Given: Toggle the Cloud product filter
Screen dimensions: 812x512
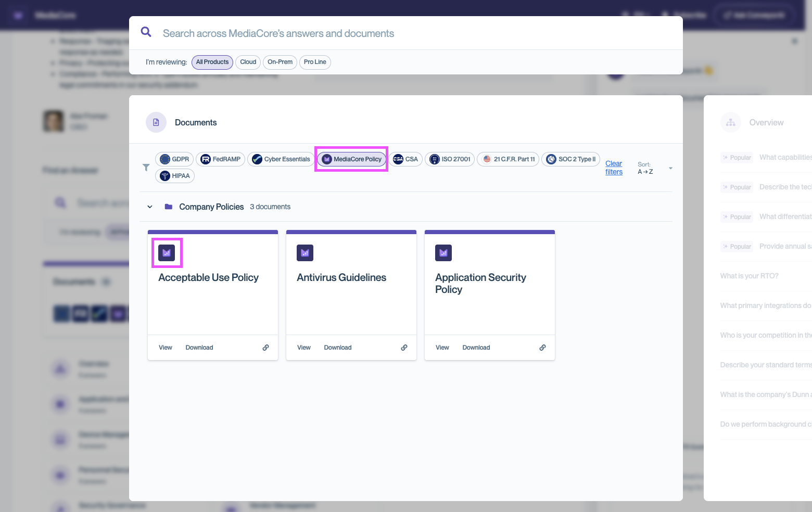Looking at the screenshot, I should (x=248, y=62).
